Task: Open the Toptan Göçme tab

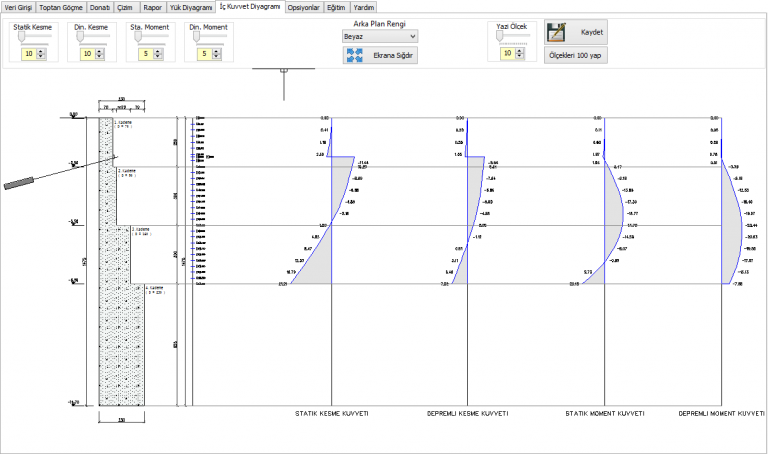Action: [x=61, y=7]
